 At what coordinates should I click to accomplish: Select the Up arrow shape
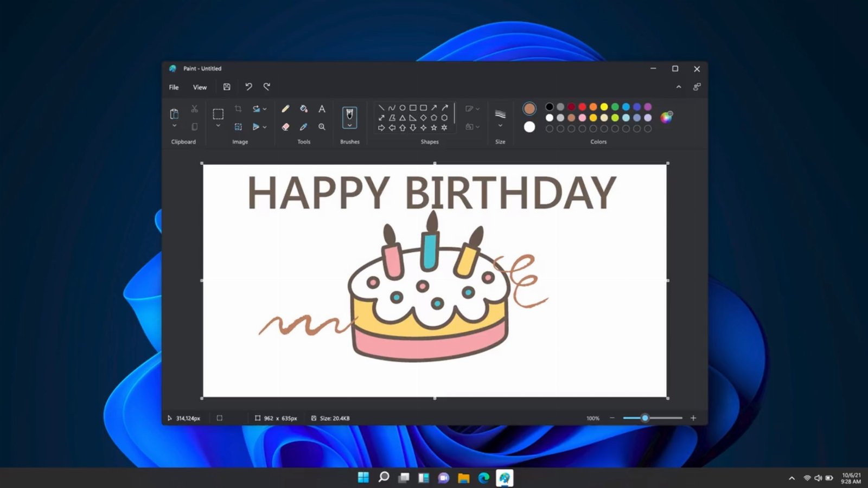tap(403, 127)
